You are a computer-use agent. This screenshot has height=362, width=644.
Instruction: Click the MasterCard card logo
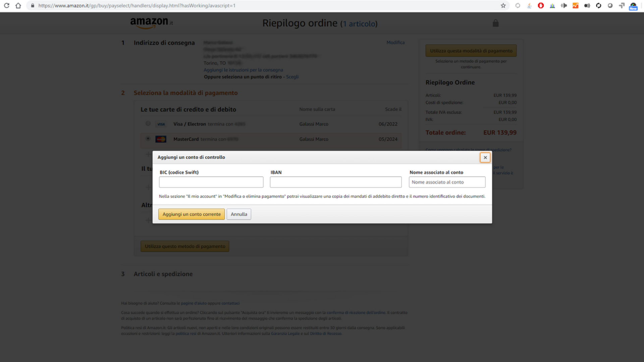[161, 139]
